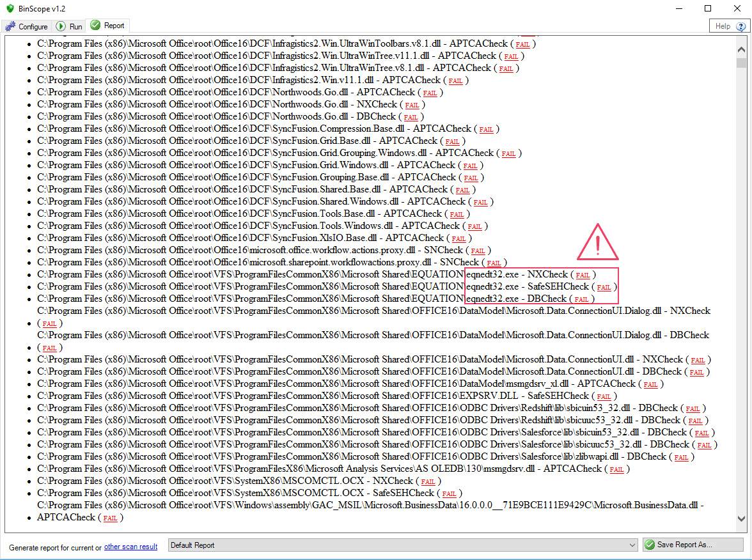Click the Report green checkmark icon
This screenshot has height=560, width=752.
[x=95, y=25]
